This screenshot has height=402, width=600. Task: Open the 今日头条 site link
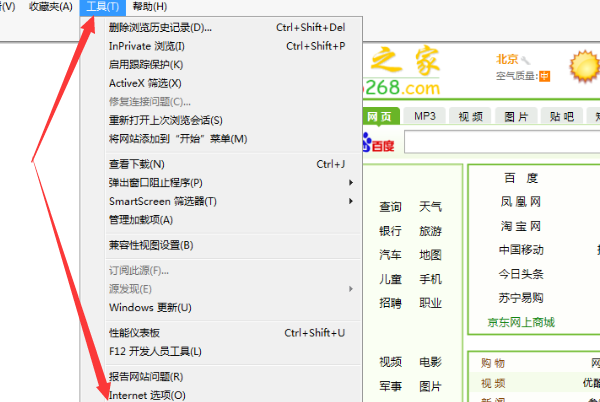coord(521,274)
